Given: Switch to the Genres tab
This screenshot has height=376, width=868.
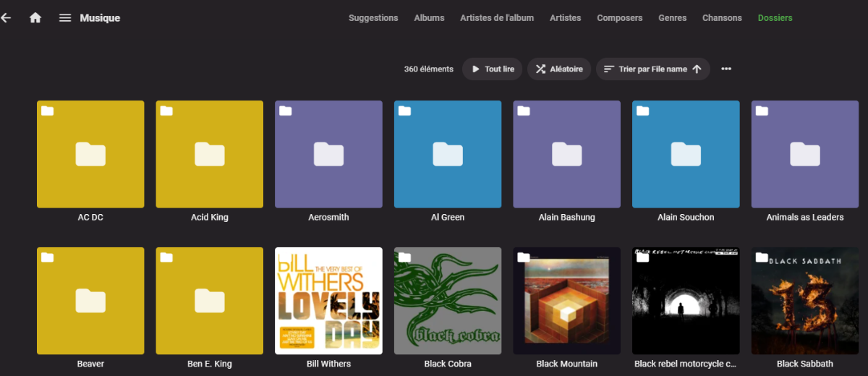Looking at the screenshot, I should click(672, 18).
